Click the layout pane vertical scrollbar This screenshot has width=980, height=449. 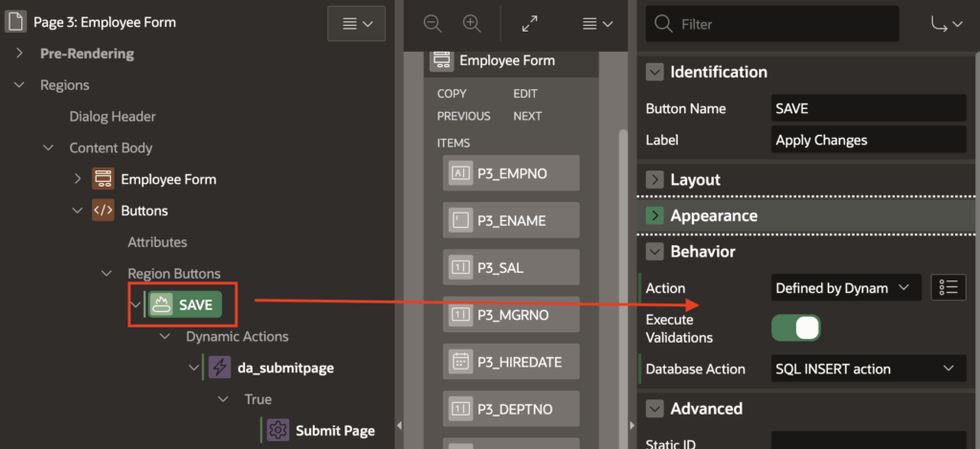pos(622,287)
